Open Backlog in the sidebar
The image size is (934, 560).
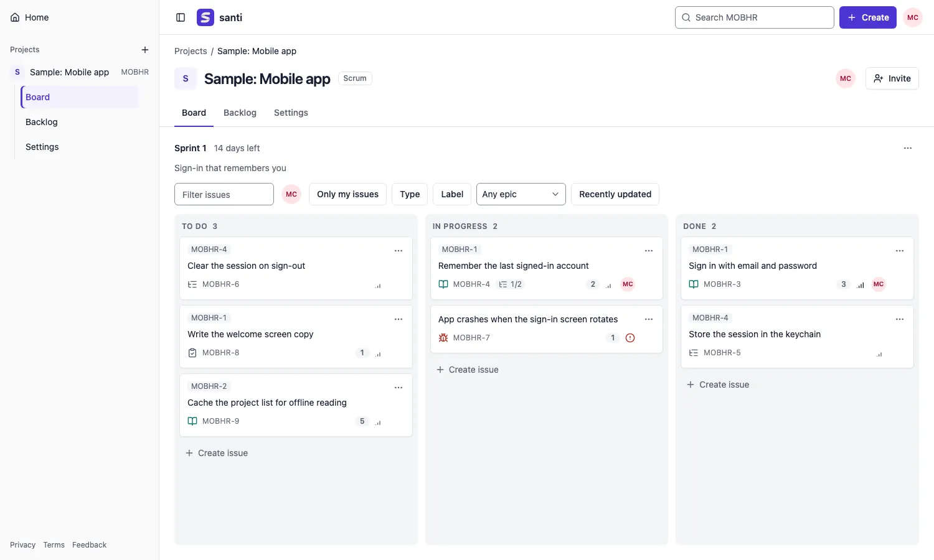tap(80, 122)
